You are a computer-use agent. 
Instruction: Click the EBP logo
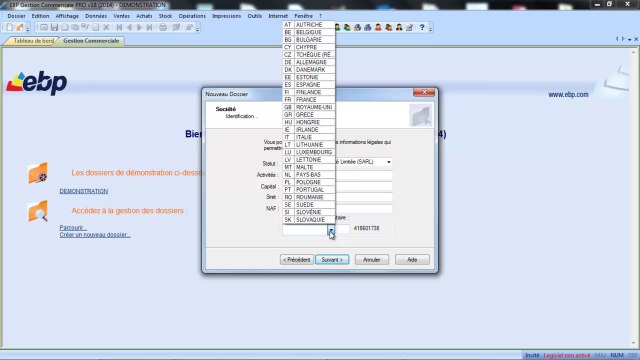coord(37,83)
